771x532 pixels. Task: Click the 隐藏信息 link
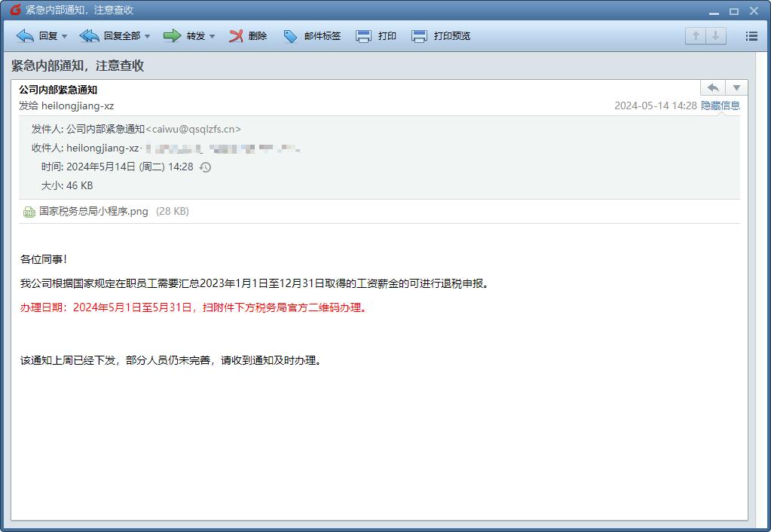[x=721, y=105]
